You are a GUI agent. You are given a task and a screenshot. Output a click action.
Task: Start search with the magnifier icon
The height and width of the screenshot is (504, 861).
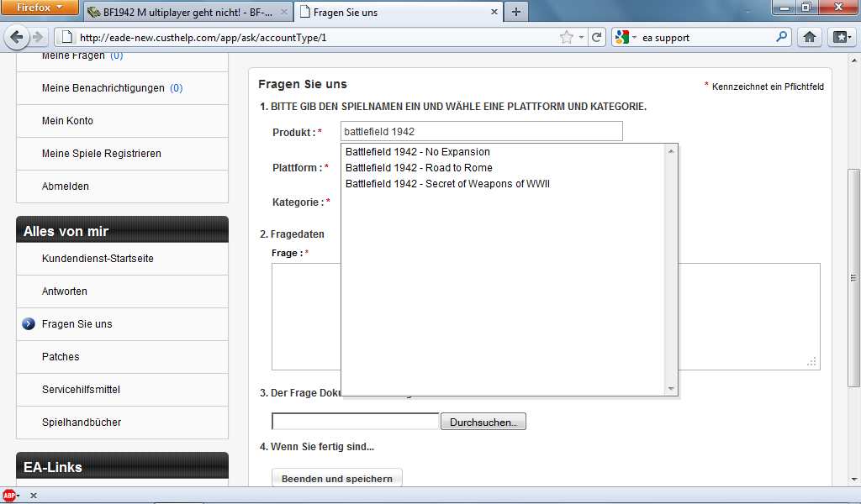click(781, 37)
